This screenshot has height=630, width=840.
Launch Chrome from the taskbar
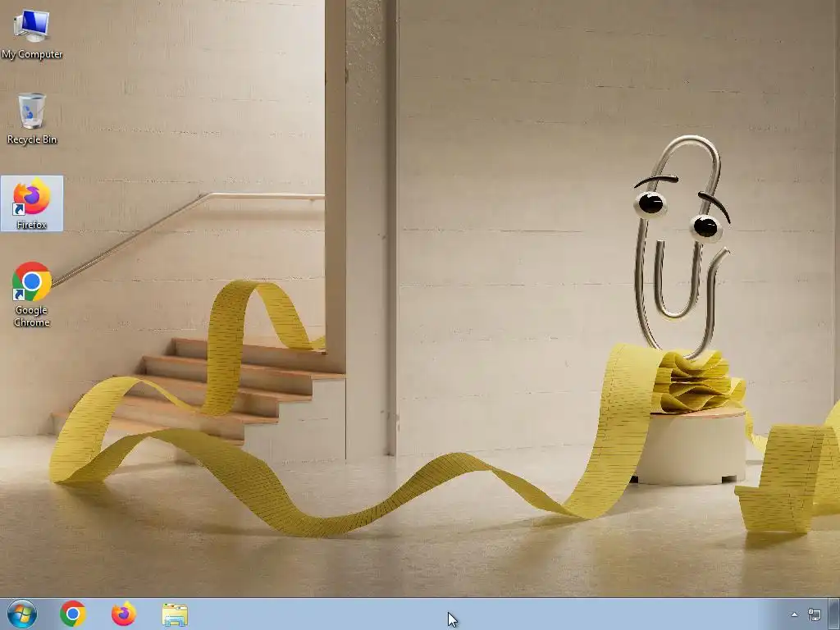(73, 614)
